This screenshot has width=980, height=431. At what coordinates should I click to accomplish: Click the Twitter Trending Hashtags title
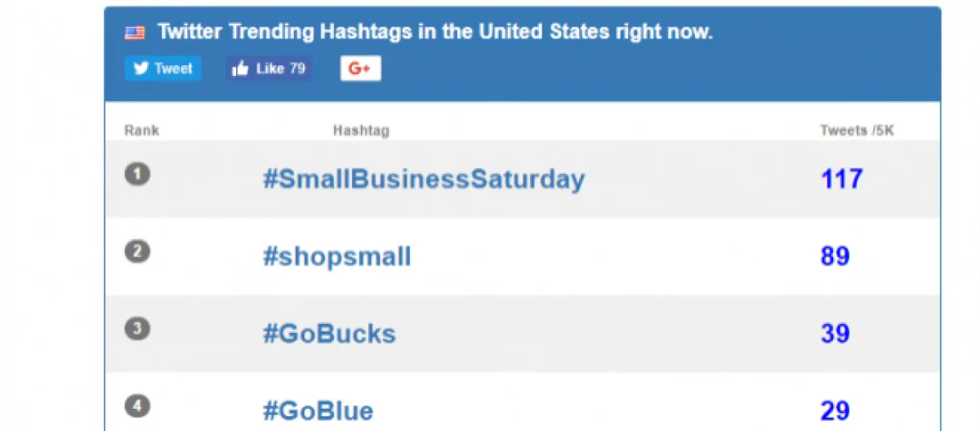[x=434, y=33]
